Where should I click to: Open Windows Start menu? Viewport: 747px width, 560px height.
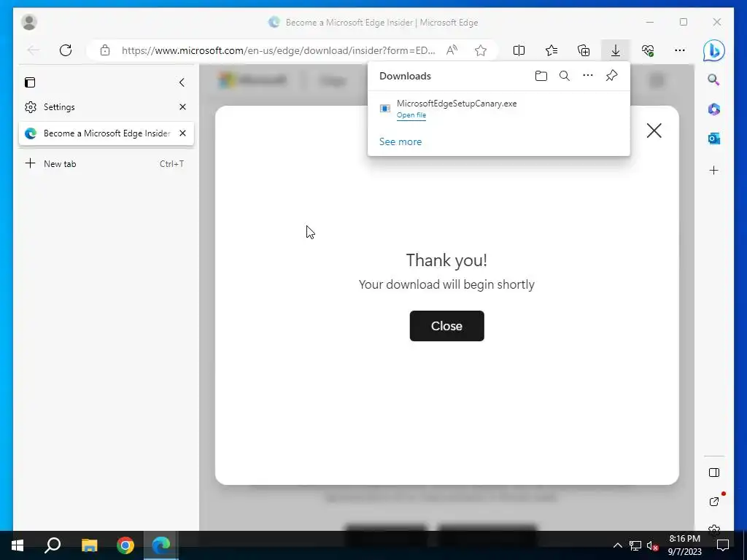pos(18,545)
